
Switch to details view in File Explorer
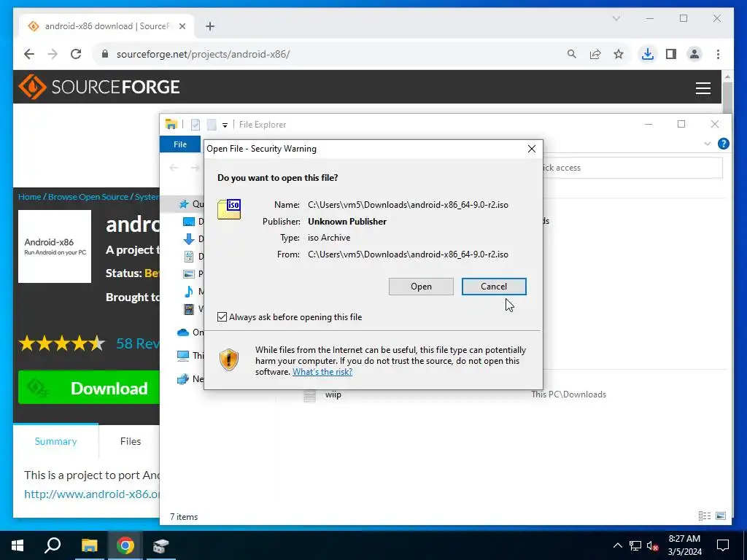(705, 516)
